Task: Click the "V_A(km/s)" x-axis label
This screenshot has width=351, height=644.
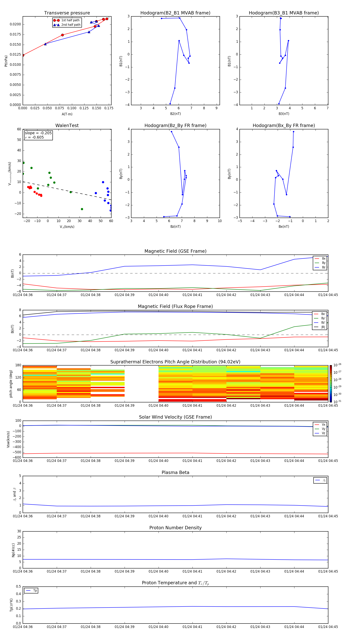Action: point(67,227)
